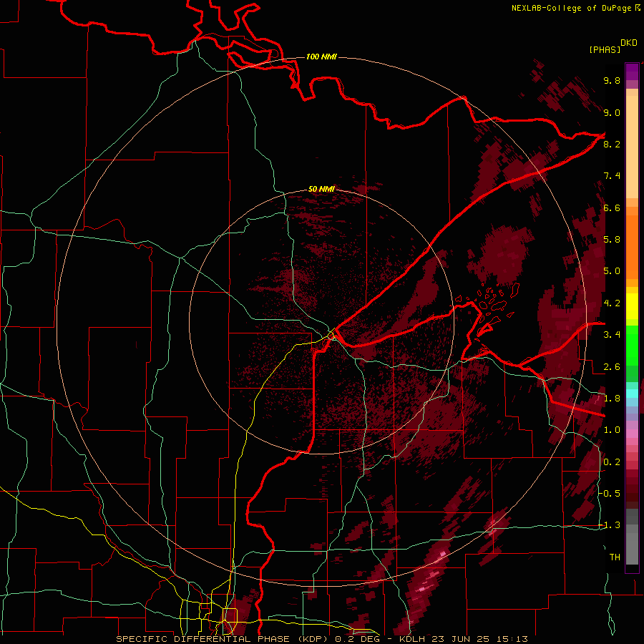Select the 100 NMI range ring label
Screen dimensions: 644x644
pos(321,57)
